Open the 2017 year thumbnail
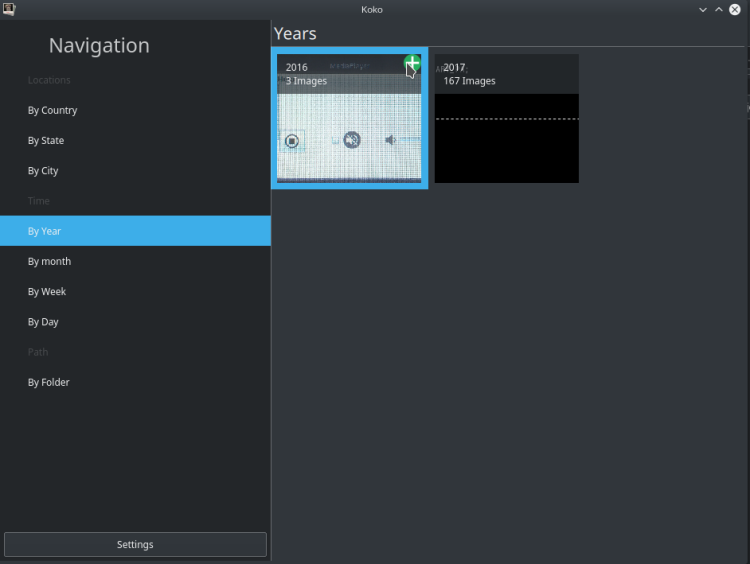 507,118
